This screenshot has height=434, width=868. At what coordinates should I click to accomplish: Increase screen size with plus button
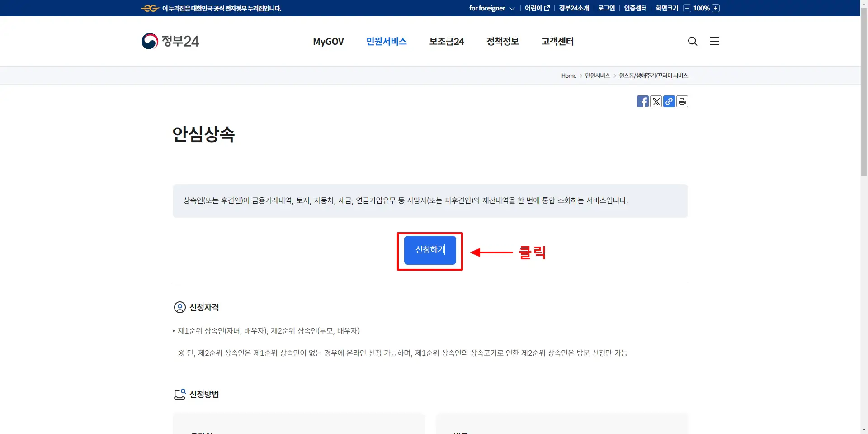716,8
